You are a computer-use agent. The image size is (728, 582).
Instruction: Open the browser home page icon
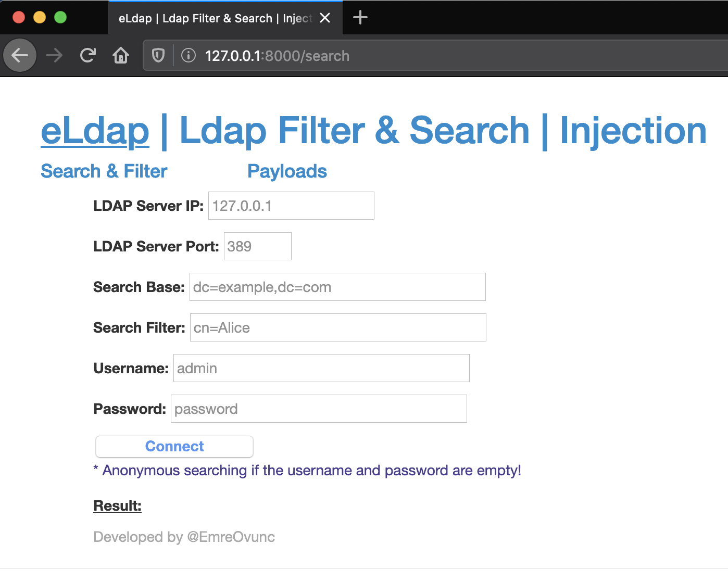(x=121, y=55)
